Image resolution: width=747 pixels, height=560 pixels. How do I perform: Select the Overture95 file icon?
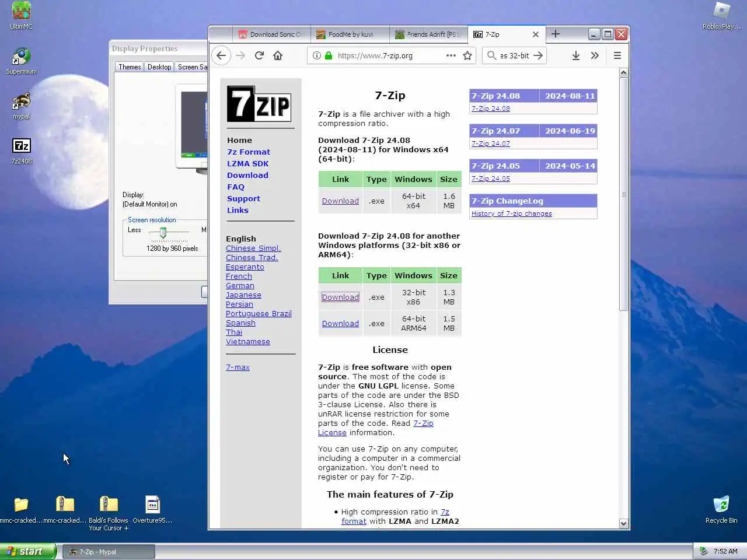coord(152,509)
